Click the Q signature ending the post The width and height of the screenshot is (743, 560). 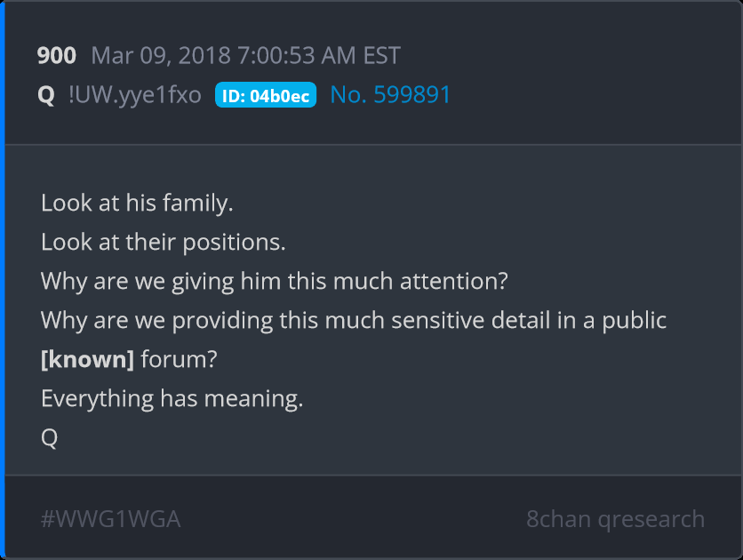pos(50,437)
